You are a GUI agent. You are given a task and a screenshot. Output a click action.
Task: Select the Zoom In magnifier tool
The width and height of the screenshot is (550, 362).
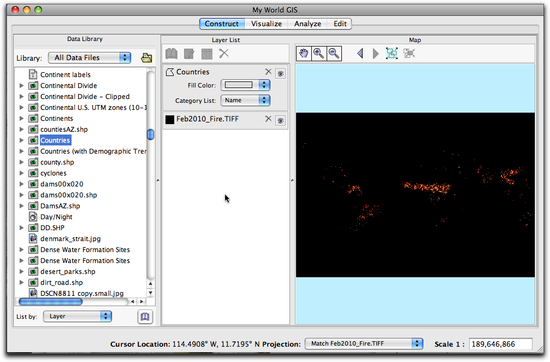319,54
